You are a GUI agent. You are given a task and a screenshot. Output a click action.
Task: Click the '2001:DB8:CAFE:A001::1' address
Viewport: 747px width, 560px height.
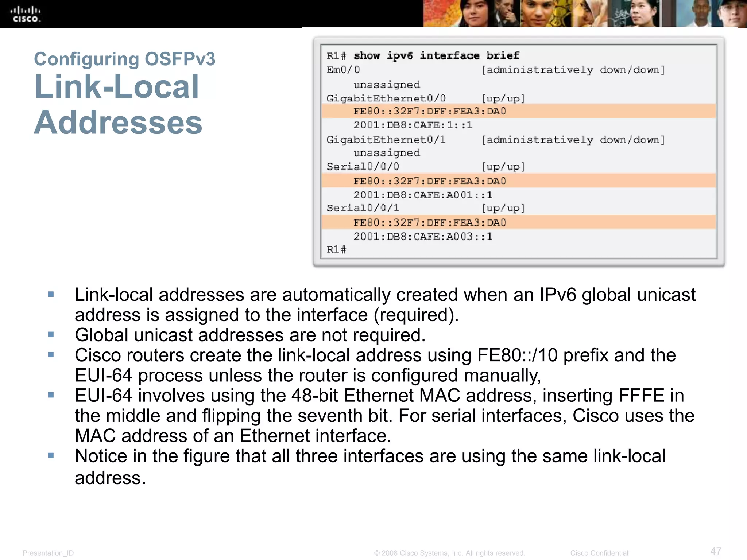pos(423,195)
